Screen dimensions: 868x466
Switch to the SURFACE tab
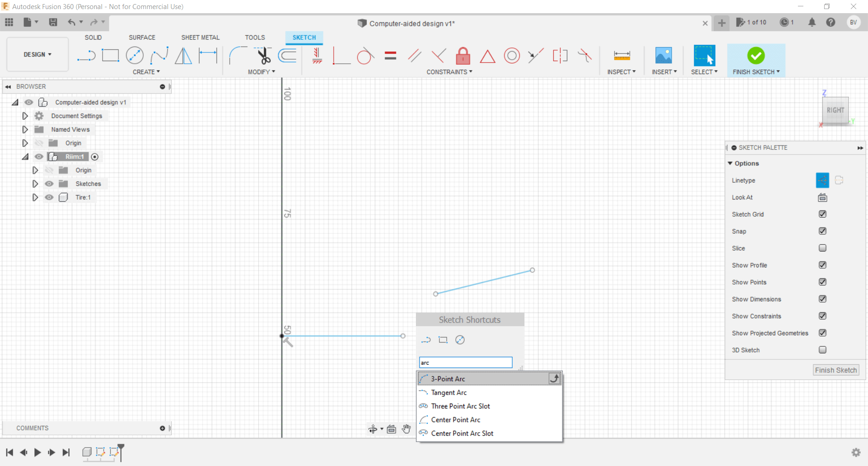pyautogui.click(x=142, y=38)
